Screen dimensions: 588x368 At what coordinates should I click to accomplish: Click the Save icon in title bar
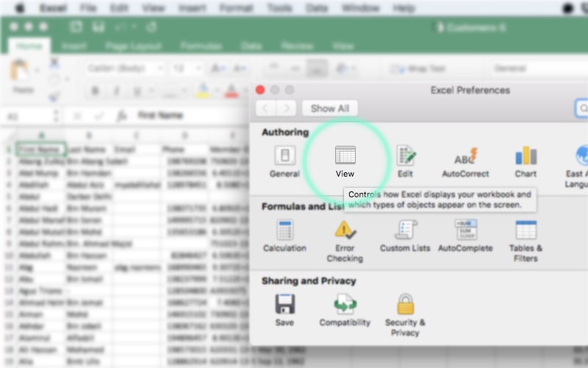[x=98, y=27]
